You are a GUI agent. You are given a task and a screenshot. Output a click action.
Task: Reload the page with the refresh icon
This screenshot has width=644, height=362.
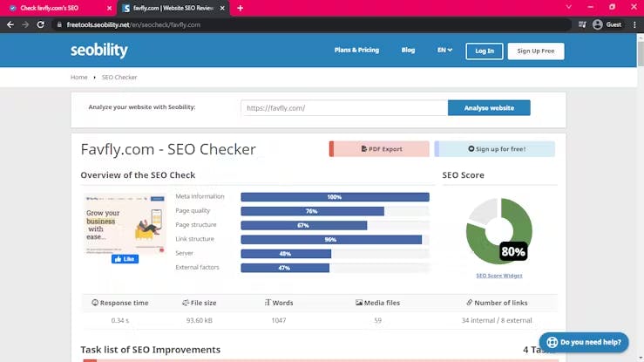point(41,24)
